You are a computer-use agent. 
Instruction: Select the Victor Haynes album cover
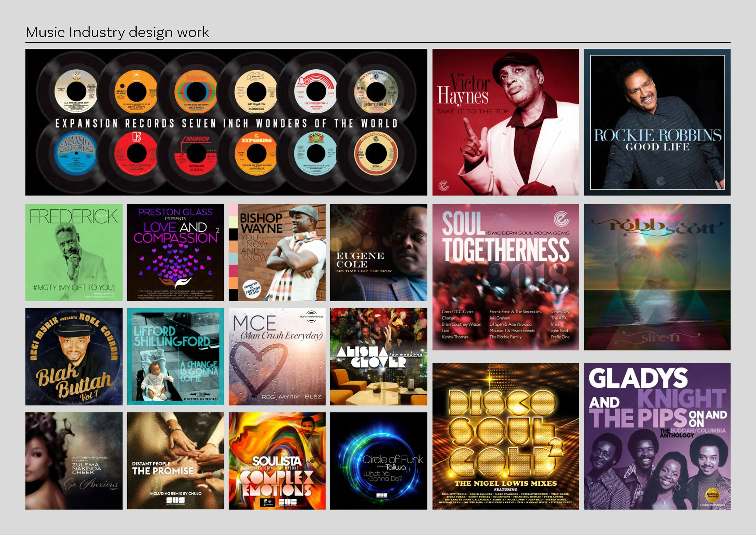point(505,122)
